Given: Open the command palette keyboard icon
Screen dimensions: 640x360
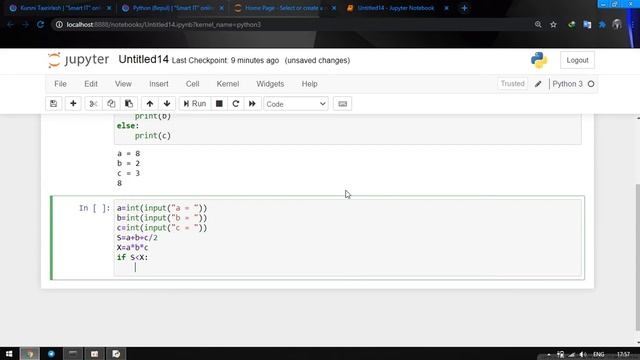Looking at the screenshot, I should 342,104.
